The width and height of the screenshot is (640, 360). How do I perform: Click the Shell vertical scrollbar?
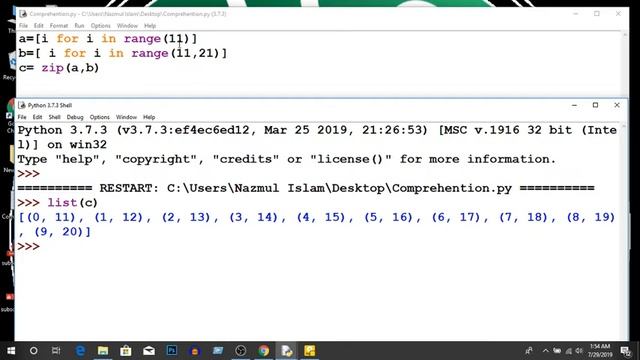point(624,231)
